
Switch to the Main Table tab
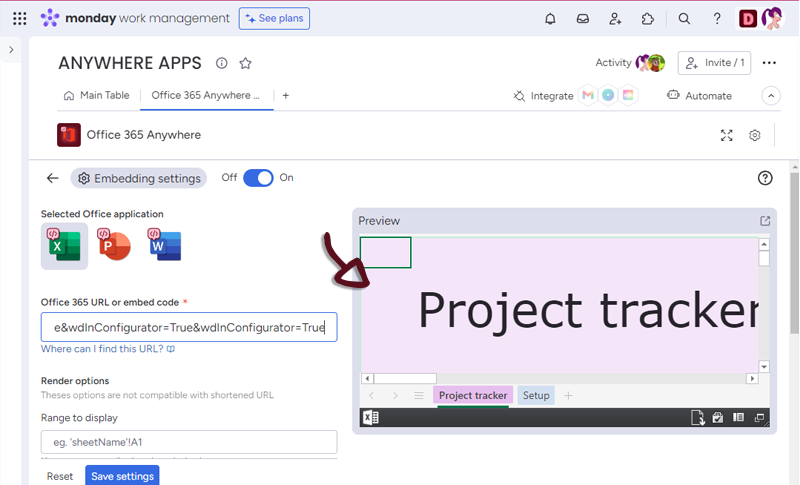96,96
